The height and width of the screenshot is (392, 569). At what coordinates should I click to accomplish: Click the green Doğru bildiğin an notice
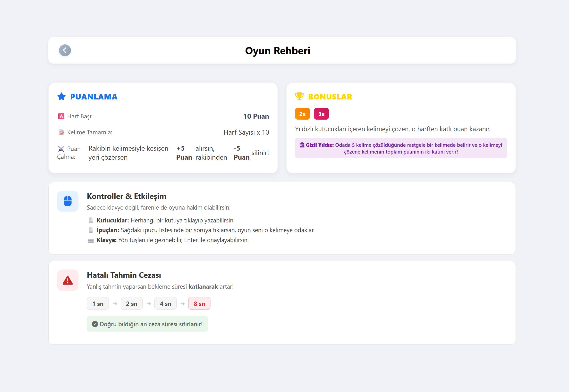pos(147,324)
